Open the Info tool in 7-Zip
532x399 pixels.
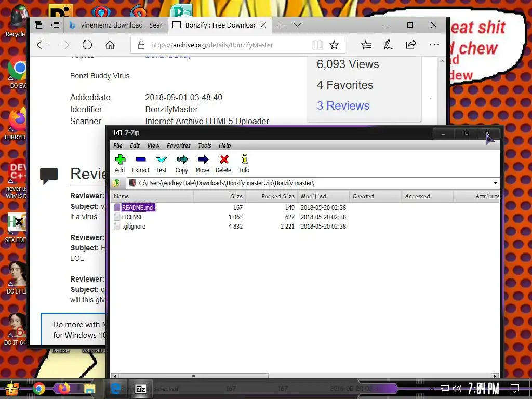244,164
